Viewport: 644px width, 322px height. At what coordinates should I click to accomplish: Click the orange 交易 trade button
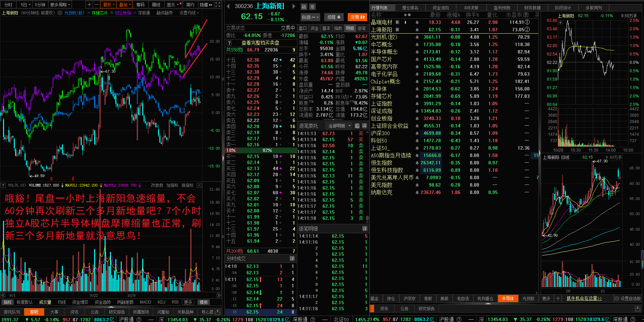tap(358, 17)
